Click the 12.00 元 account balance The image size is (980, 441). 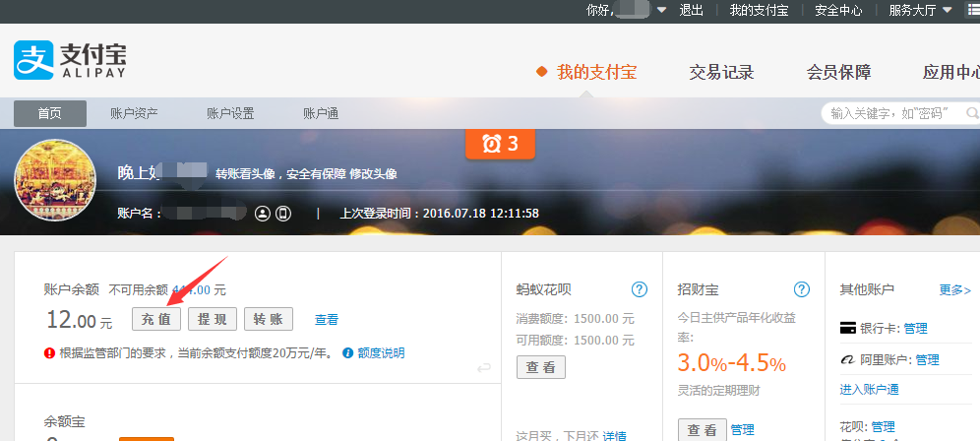point(80,320)
